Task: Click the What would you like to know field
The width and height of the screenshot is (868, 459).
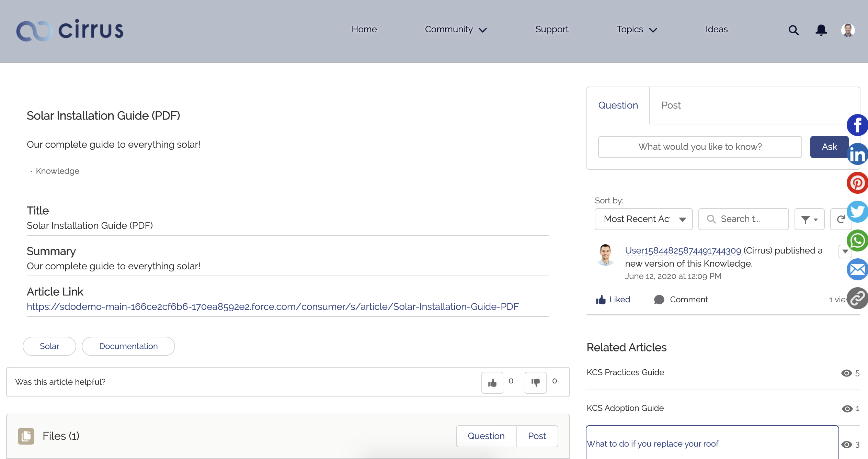Action: coord(699,147)
